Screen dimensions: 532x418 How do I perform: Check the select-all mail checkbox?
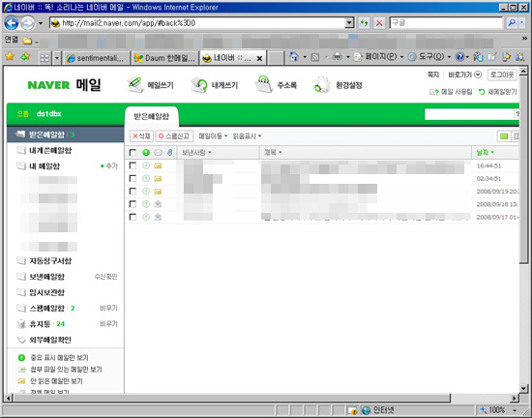pyautogui.click(x=133, y=153)
